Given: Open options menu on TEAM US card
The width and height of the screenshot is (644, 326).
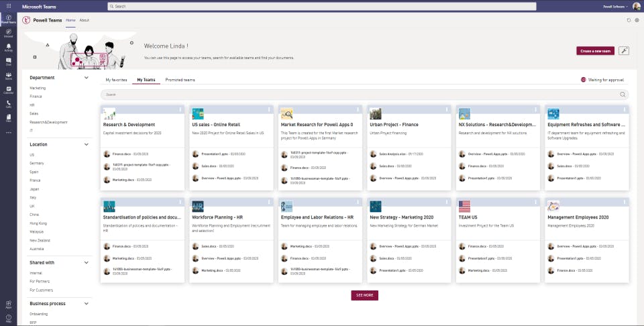Looking at the screenshot, I should pyautogui.click(x=535, y=202).
